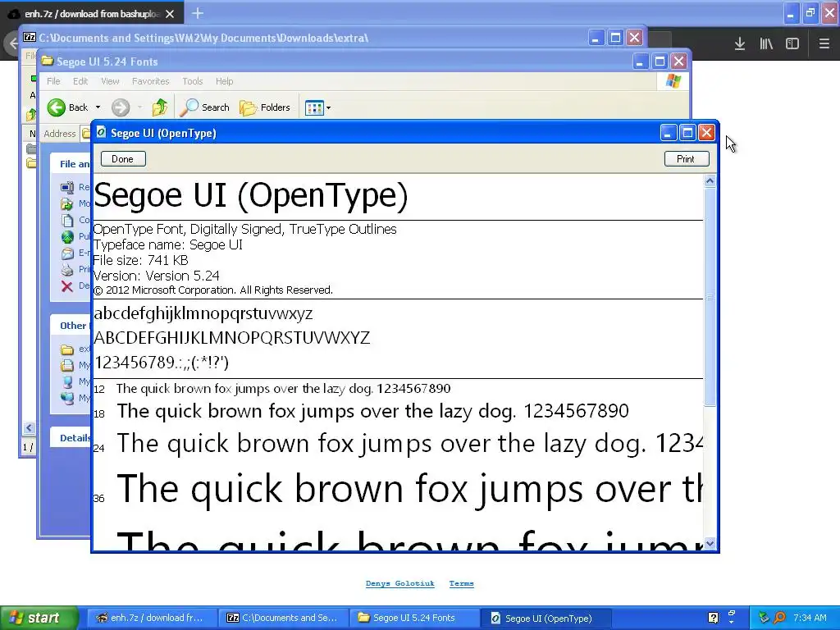This screenshot has width=840, height=630.
Task: Click the Print button in font viewer
Action: coord(687,159)
